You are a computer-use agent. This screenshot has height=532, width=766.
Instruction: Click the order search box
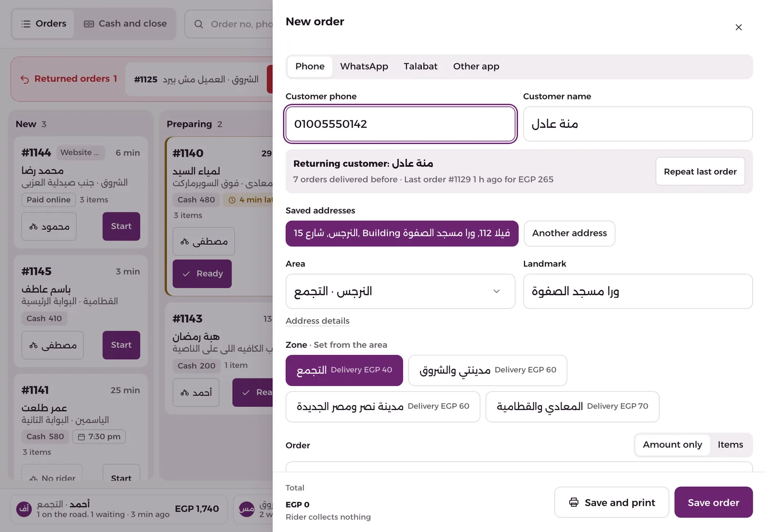[229, 24]
